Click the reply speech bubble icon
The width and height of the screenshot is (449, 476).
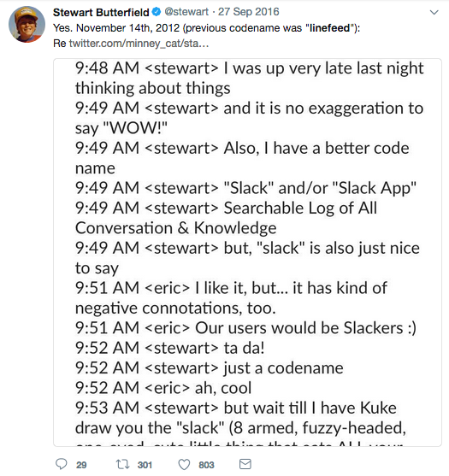tap(61, 464)
